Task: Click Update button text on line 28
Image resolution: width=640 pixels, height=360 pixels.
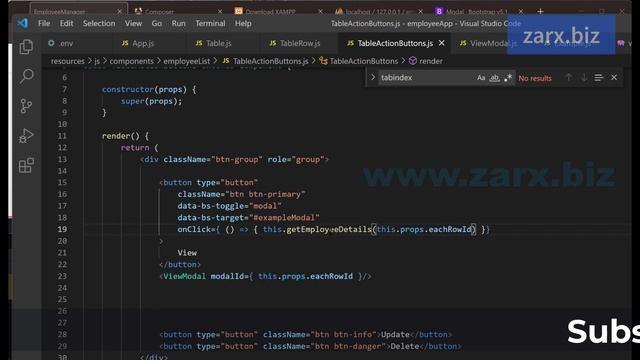Action: tap(395, 335)
